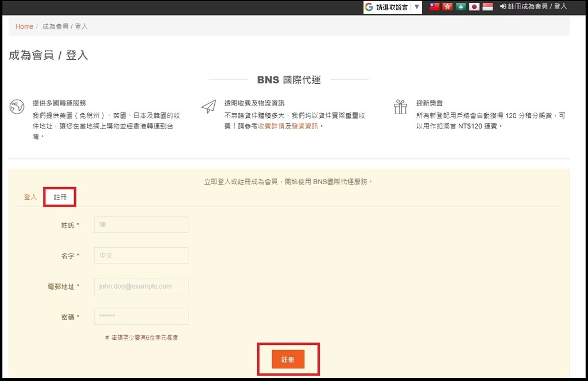This screenshot has width=588, height=381.
Task: Open the Google 請選取語言 language dropdown
Action: tap(393, 7)
